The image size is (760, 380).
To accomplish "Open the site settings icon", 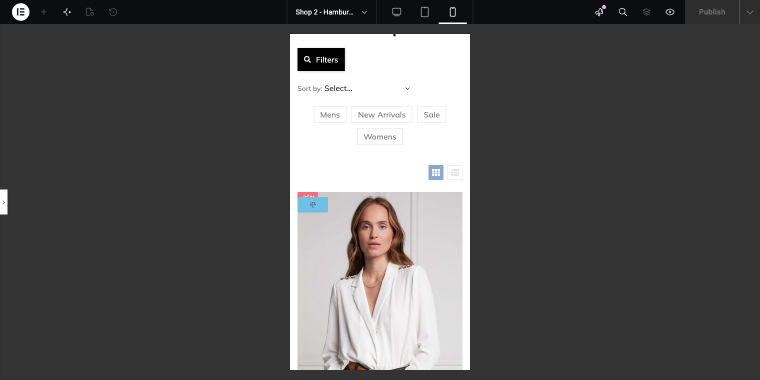I will [x=67, y=12].
